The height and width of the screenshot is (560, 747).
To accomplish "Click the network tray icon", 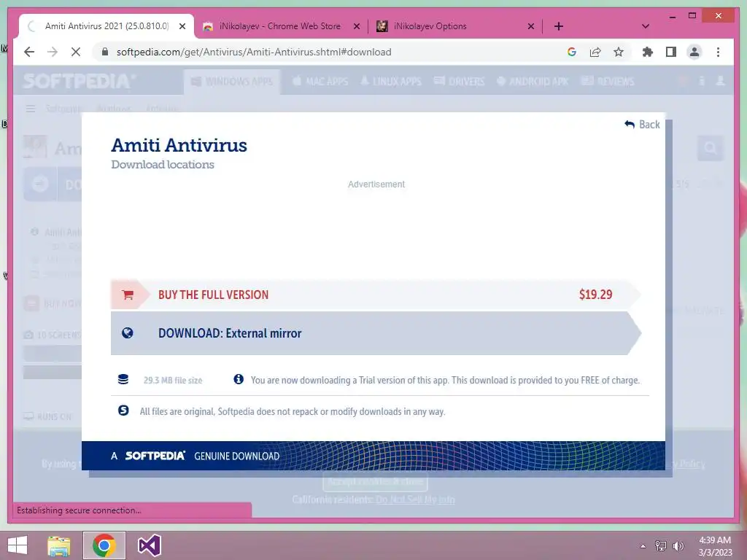I will (x=660, y=546).
